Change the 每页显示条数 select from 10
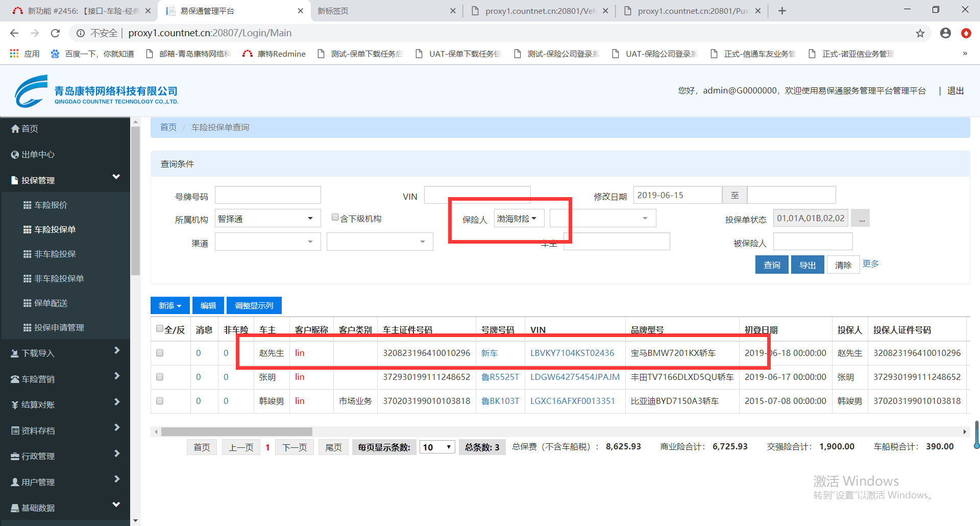This screenshot has width=980, height=526. 437,447
